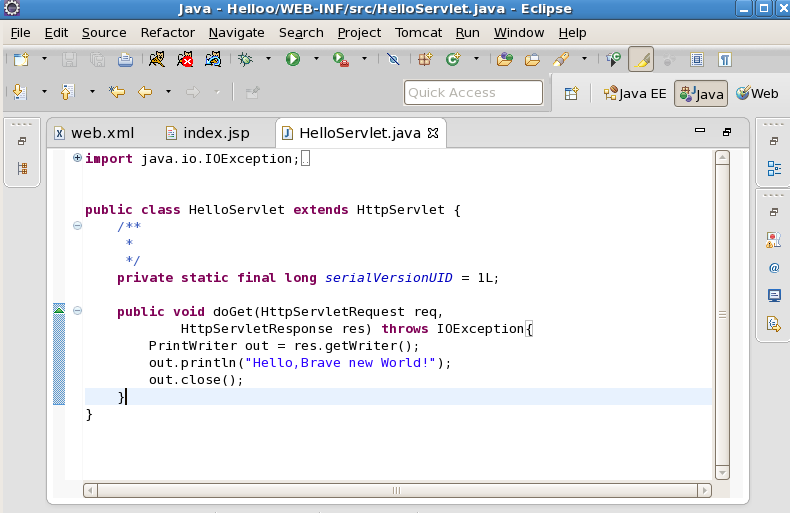This screenshot has width=790, height=513.
Task: Close the HelloServlet.java tab
Action: pos(433,133)
